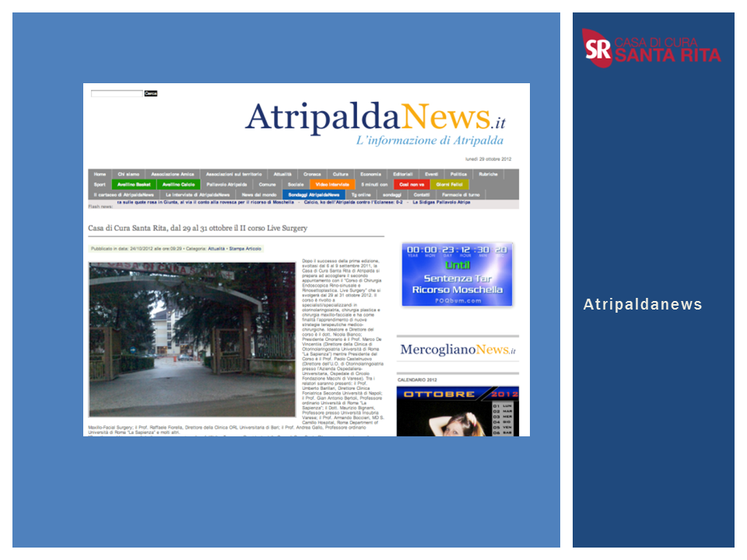Click the Cerca search button
Screen dimensions: 747x560
coord(150,93)
